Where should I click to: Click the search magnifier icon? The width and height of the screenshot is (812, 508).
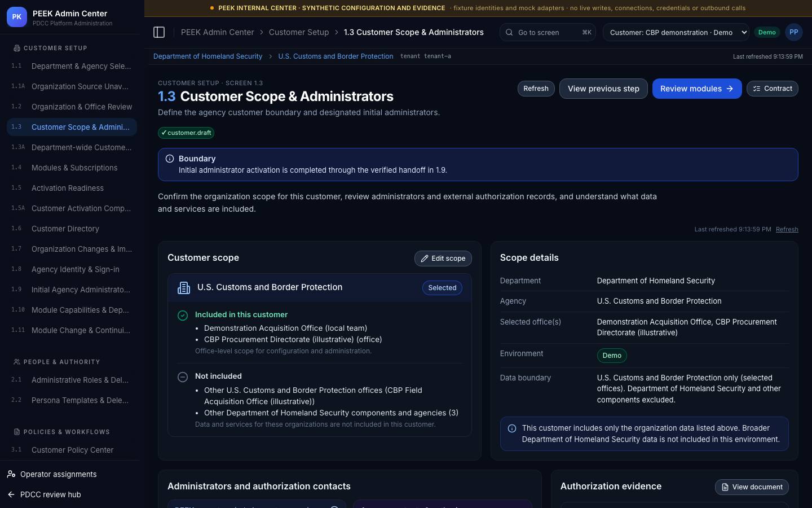point(509,32)
